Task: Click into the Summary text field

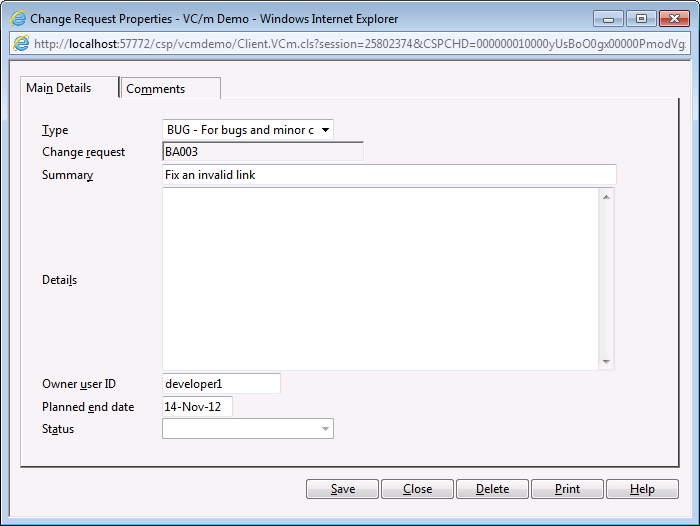Action: point(388,175)
